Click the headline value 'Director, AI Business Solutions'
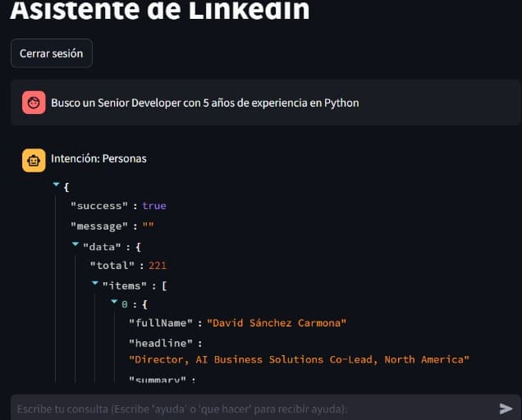 coord(299,359)
